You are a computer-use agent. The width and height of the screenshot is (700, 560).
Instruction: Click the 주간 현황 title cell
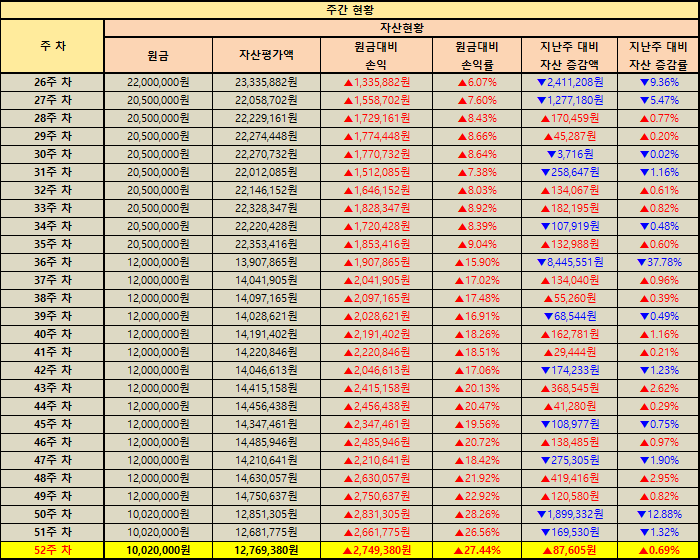(x=350, y=9)
